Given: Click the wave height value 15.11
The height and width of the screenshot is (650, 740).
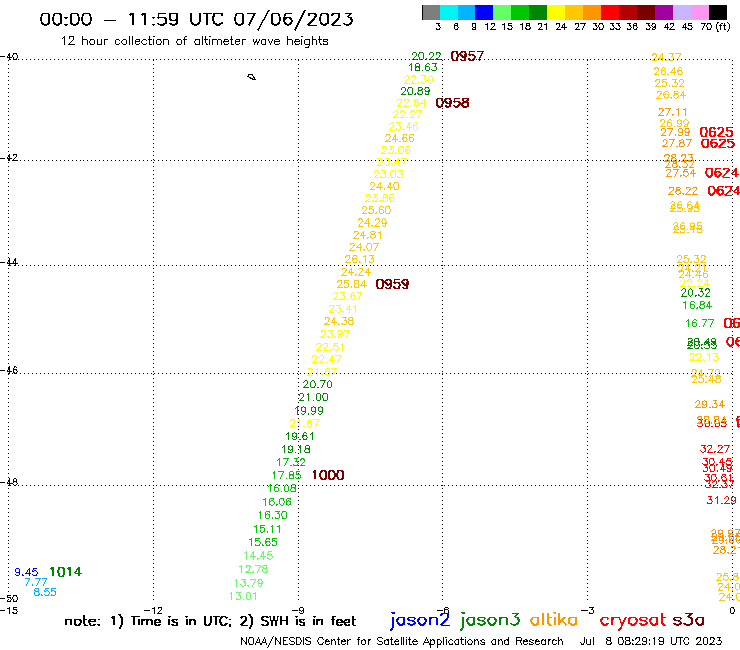Looking at the screenshot, I should [x=267, y=529].
